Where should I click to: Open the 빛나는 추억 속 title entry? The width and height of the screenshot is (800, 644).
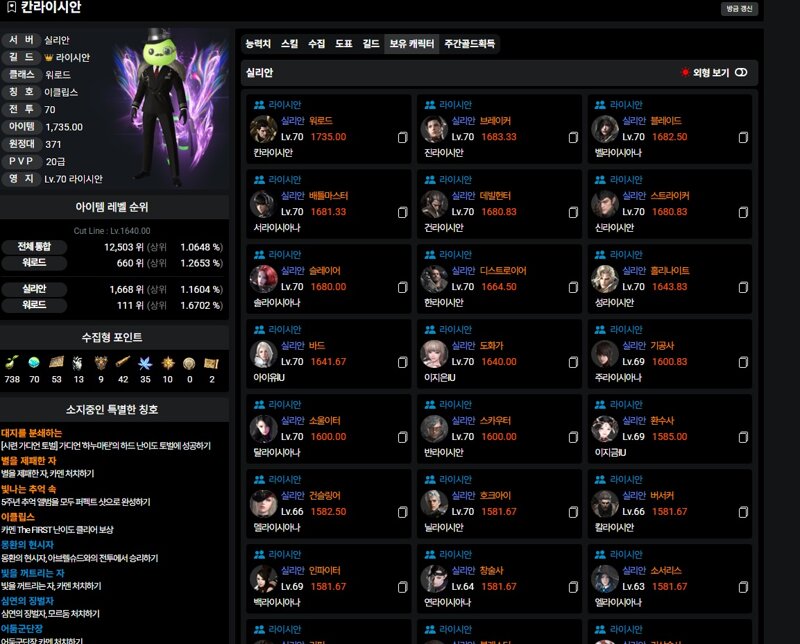tap(29, 489)
